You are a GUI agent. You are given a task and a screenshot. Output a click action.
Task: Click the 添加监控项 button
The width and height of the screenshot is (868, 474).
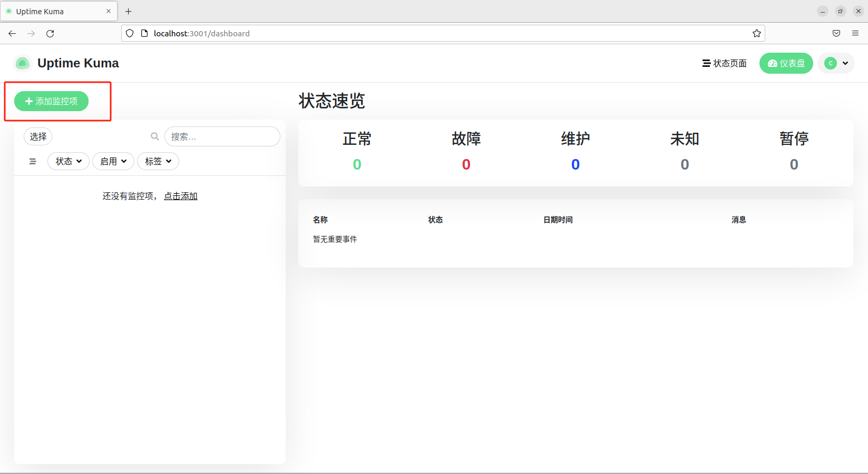(x=51, y=101)
